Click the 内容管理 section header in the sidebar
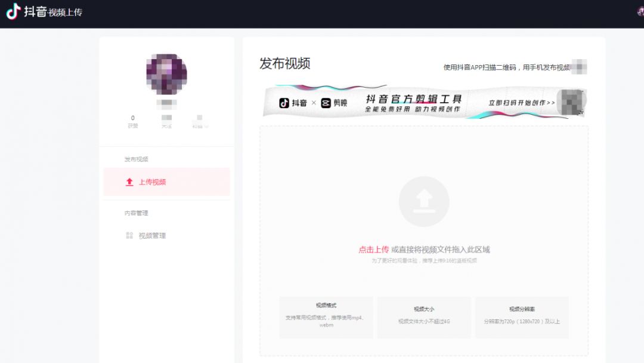This screenshot has width=644, height=363. [138, 213]
